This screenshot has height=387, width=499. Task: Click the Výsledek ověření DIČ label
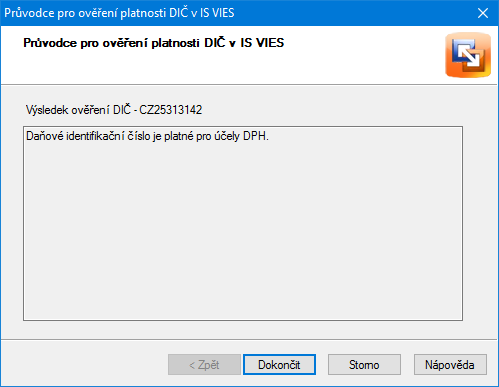(79, 110)
